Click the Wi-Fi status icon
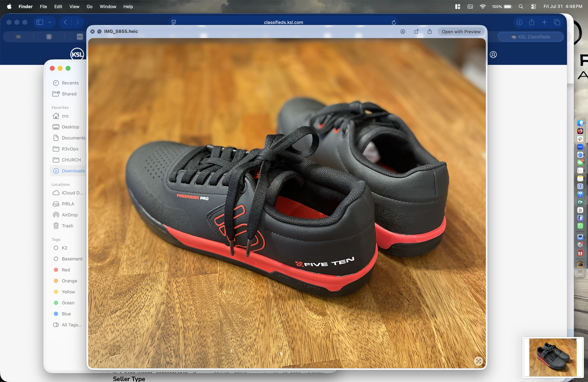 483,7
